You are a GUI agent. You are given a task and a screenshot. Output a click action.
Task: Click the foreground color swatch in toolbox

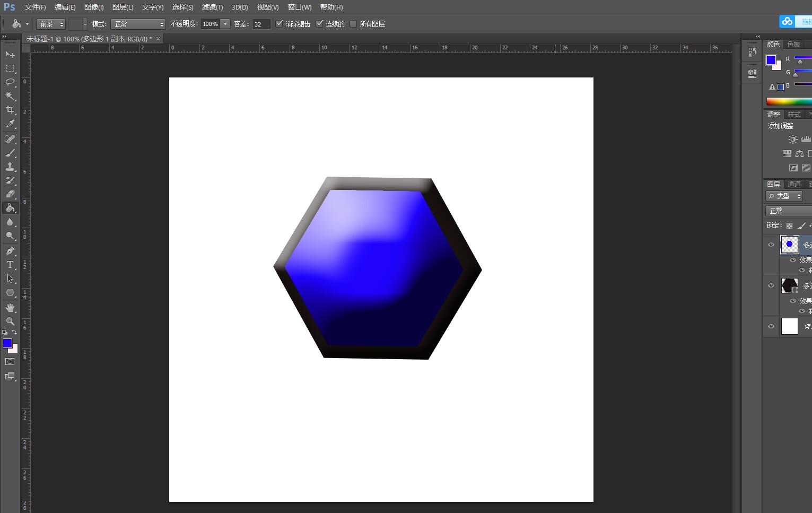(x=7, y=343)
